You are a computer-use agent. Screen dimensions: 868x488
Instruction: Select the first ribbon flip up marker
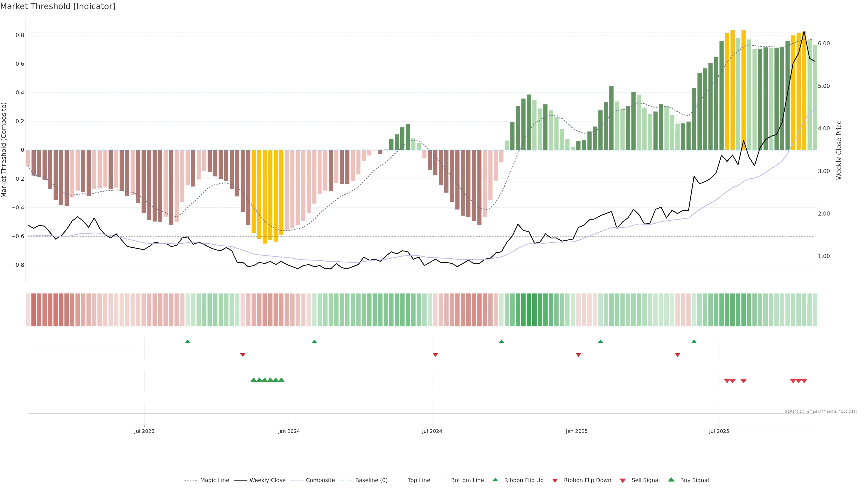[188, 342]
